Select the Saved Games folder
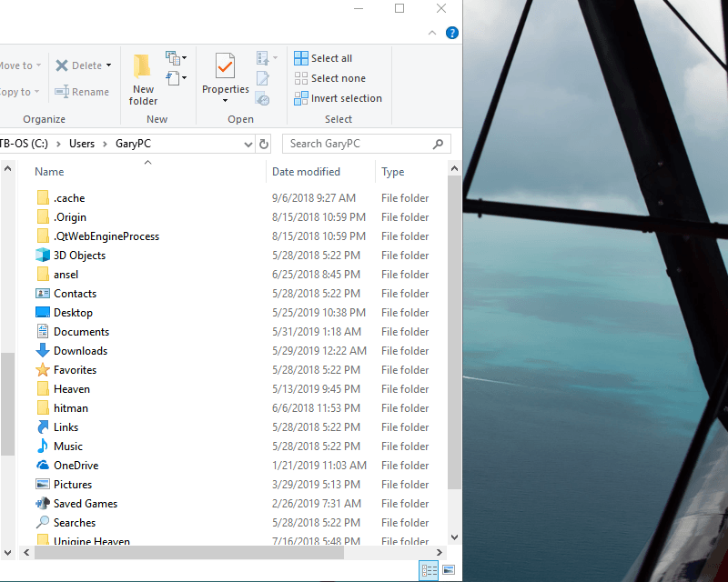The height and width of the screenshot is (582, 728). tap(85, 503)
